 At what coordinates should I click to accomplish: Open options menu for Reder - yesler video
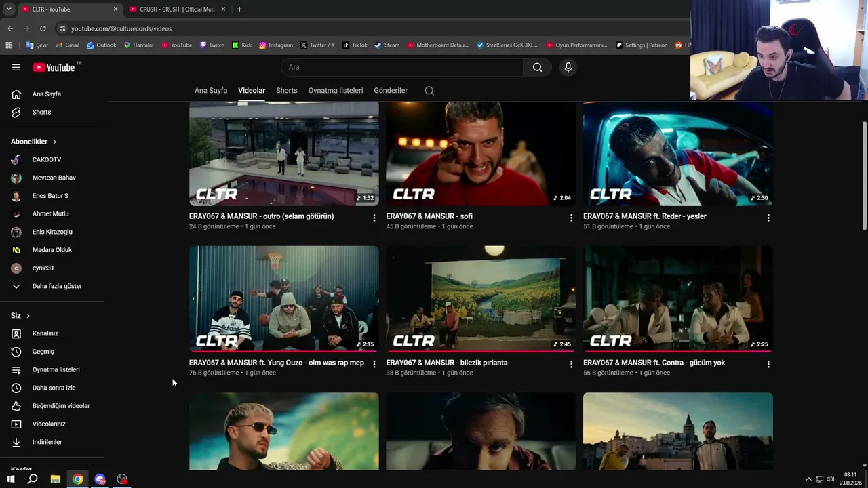(x=768, y=218)
